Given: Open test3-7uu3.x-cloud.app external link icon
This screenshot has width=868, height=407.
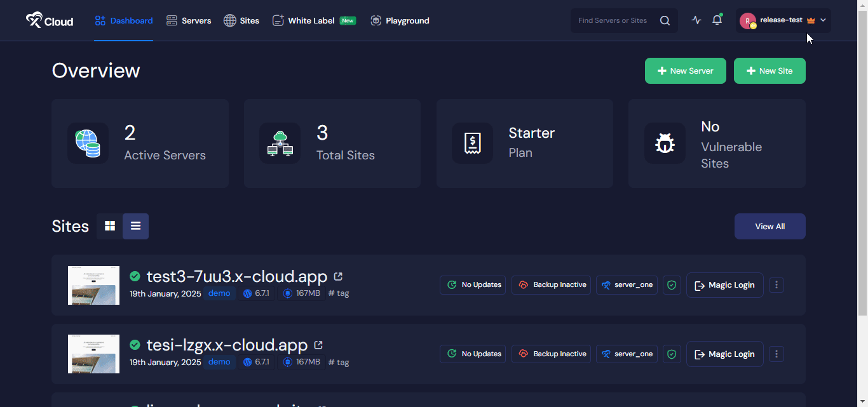Looking at the screenshot, I should pyautogui.click(x=338, y=276).
